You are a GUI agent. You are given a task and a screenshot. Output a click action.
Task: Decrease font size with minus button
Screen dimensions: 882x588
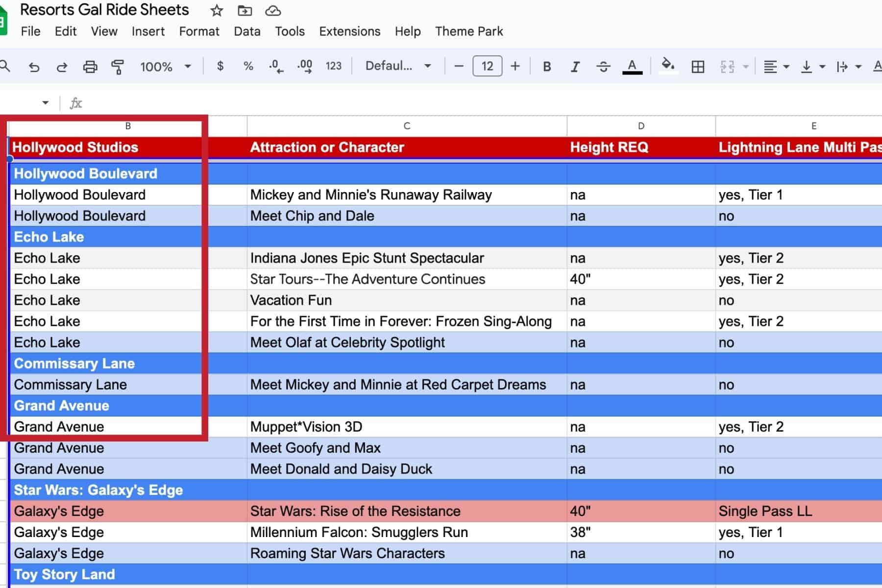click(x=459, y=66)
